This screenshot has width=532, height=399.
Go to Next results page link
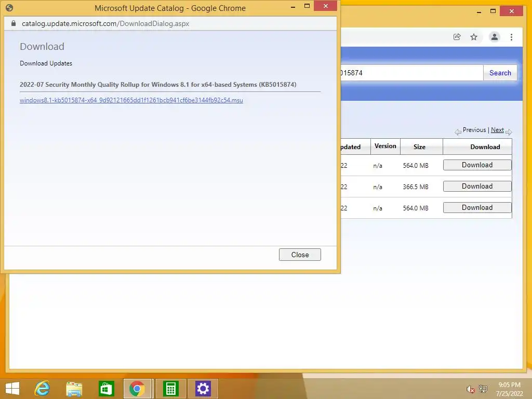(497, 130)
